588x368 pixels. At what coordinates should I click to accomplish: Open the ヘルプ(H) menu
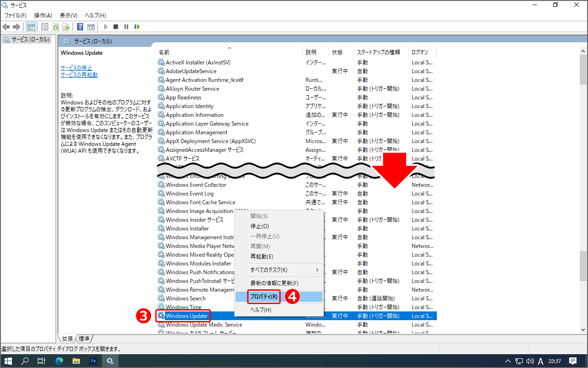[x=95, y=16]
